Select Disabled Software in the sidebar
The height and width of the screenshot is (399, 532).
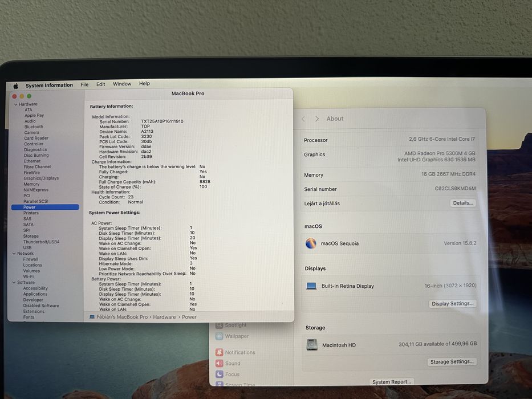(41, 306)
